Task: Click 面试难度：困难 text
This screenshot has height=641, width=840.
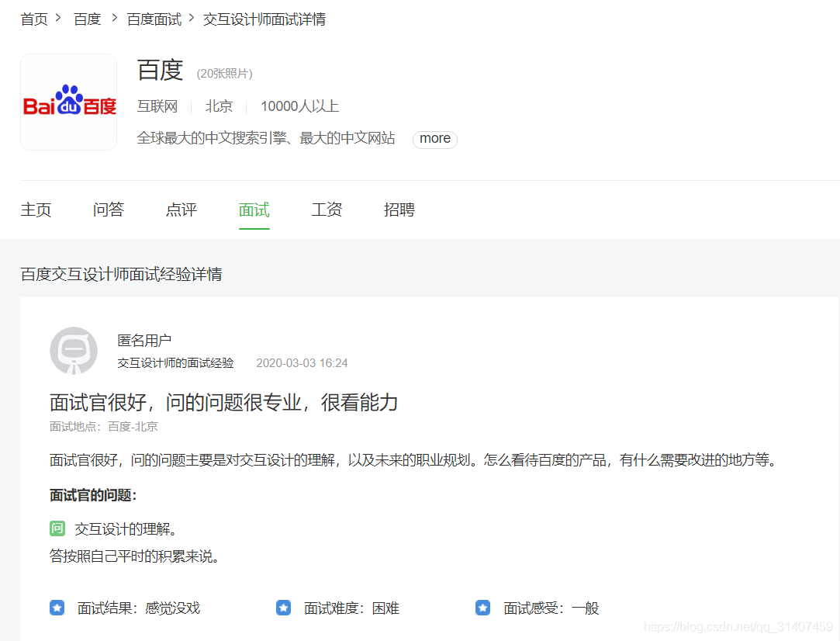Action: (x=352, y=608)
